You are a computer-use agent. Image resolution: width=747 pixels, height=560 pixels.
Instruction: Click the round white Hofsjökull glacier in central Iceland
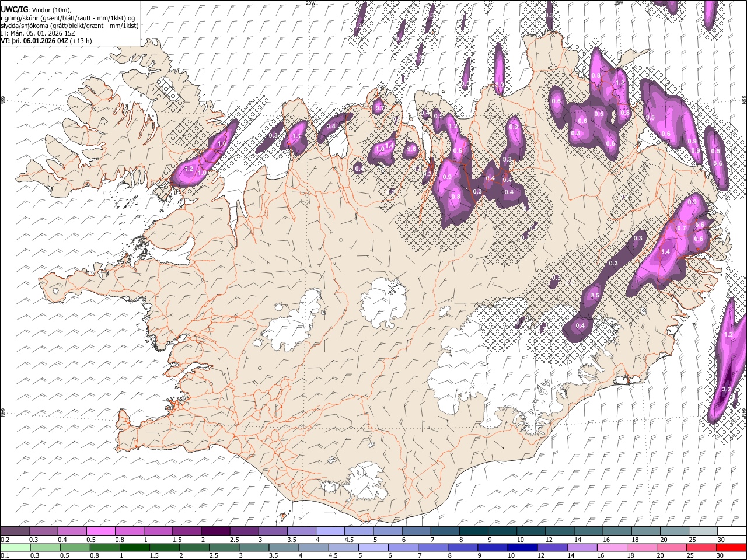coord(383,302)
